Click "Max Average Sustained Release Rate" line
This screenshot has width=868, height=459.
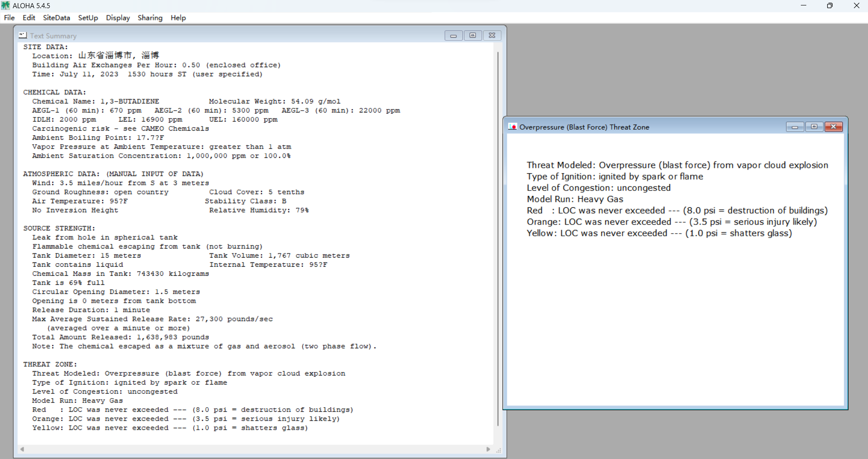pos(152,319)
